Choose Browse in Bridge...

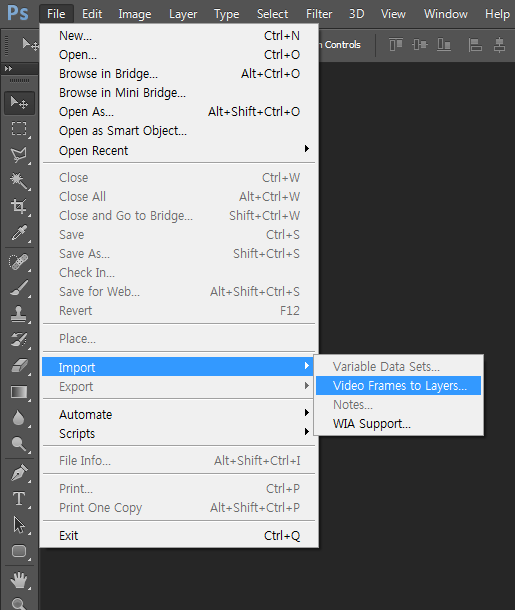click(x=179, y=74)
